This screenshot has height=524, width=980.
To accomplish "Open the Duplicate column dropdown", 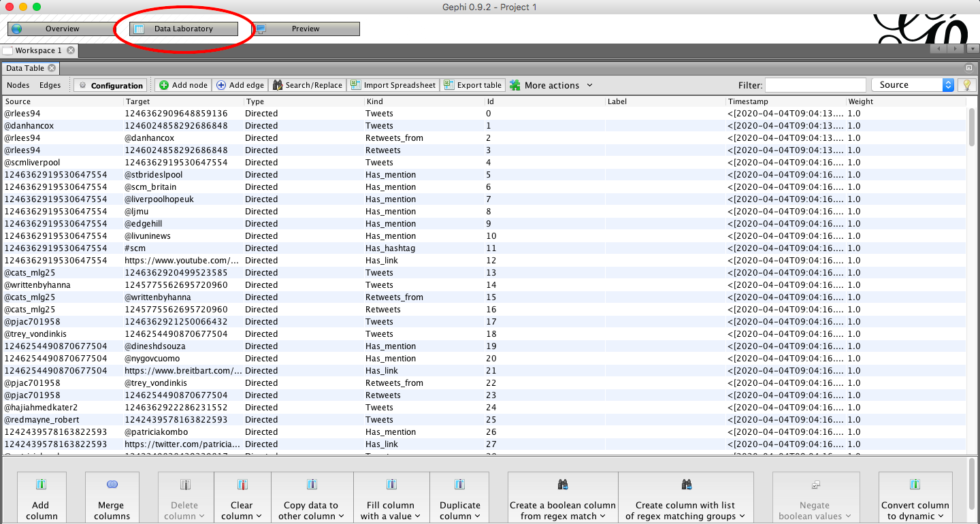I will (x=459, y=498).
